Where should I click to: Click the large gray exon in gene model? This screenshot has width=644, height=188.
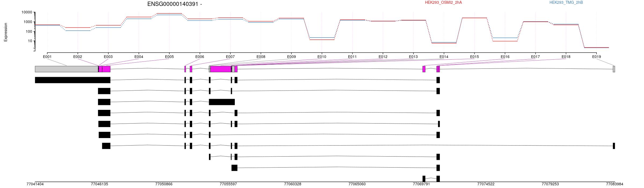[67, 69]
